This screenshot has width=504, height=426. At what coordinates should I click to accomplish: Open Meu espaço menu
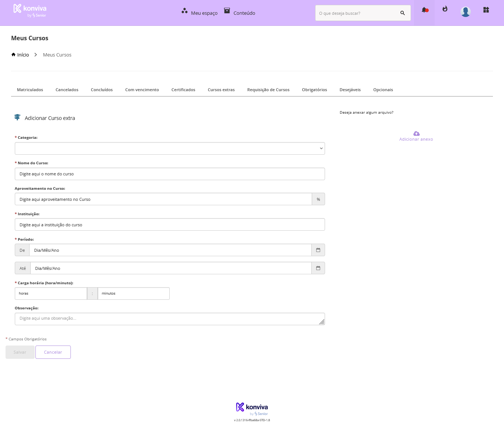(x=200, y=13)
